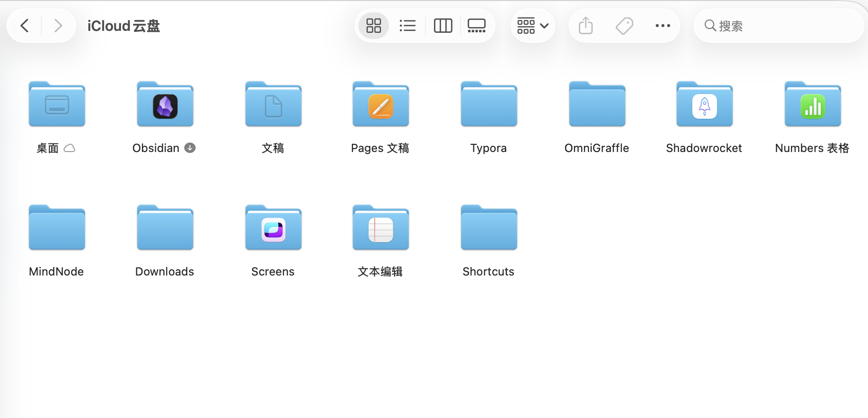
Task: Select the 桌面 desktop folder icon
Action: point(57,104)
